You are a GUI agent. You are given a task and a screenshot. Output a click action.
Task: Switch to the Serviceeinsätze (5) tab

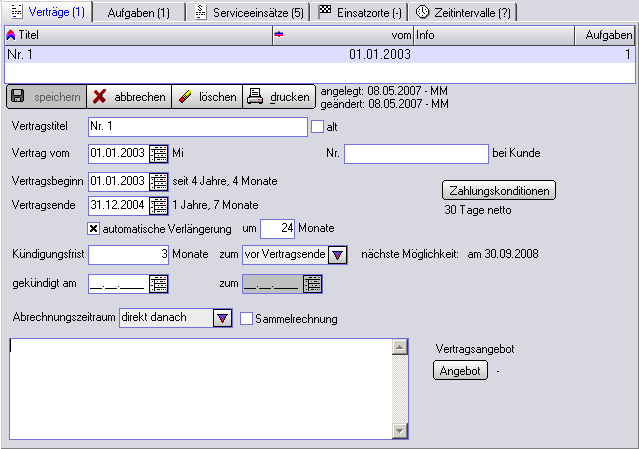[249, 12]
